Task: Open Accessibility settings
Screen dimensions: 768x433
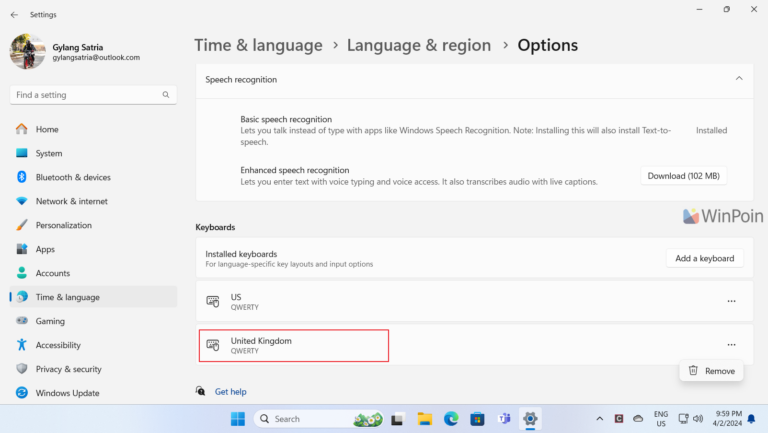Action: pos(93,345)
